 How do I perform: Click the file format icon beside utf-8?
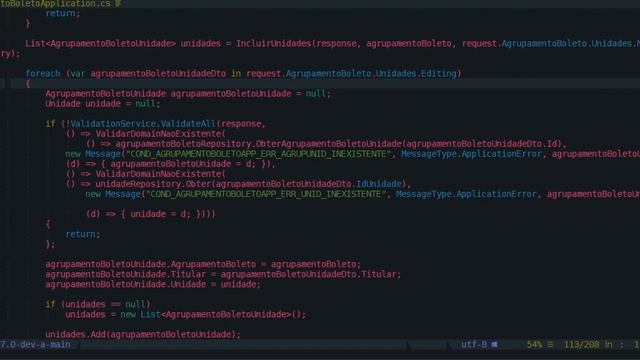[494, 345]
